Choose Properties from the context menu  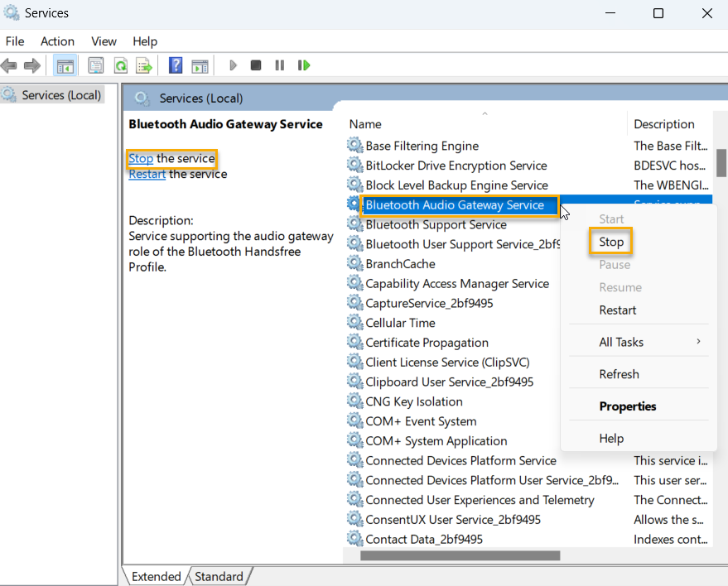pyautogui.click(x=628, y=406)
